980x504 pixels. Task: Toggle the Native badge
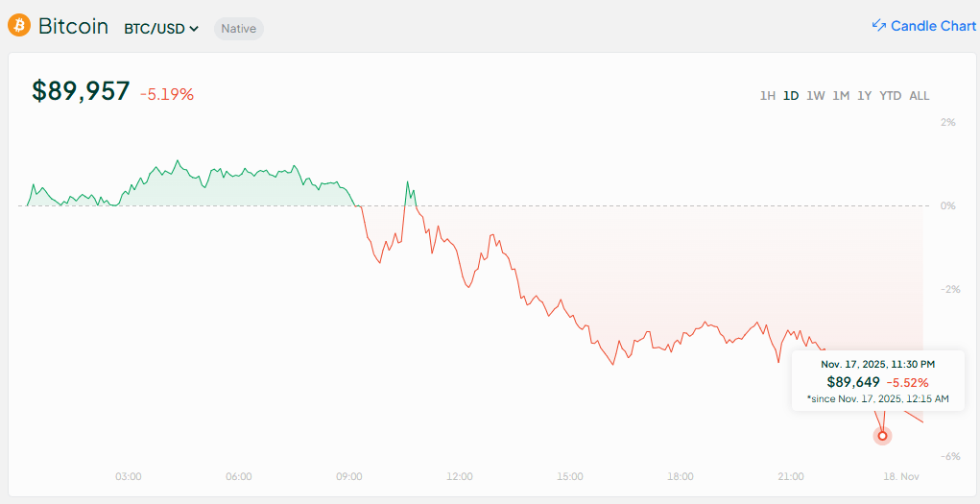click(x=238, y=29)
